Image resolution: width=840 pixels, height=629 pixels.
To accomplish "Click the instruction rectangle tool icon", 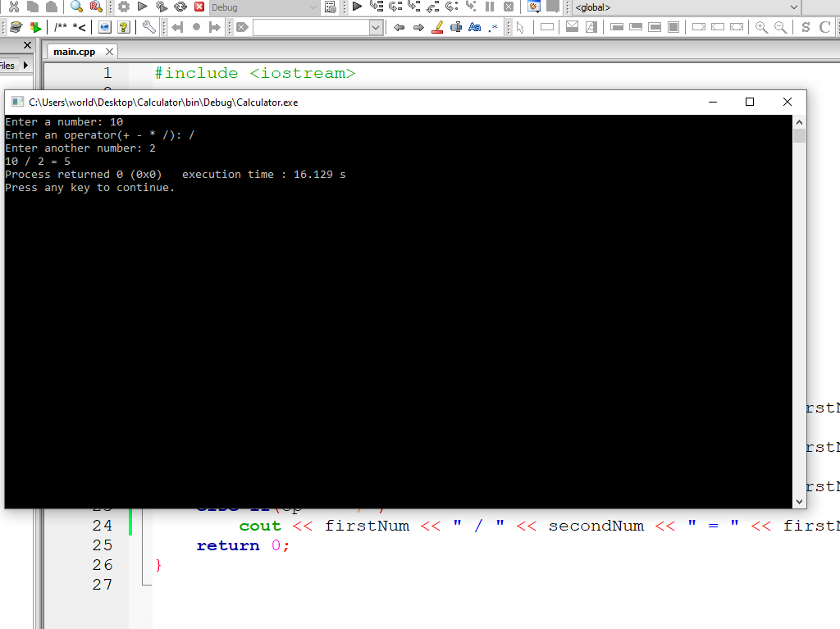I will 547,27.
